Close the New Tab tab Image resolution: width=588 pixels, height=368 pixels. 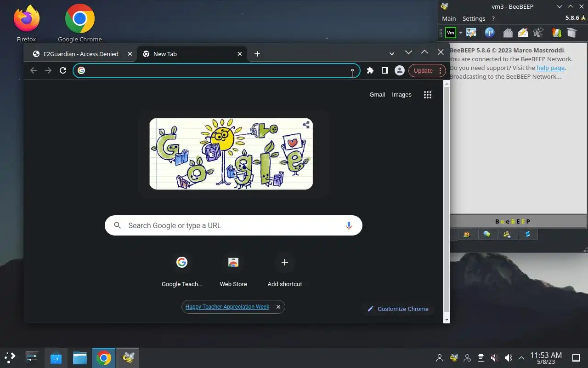click(240, 54)
